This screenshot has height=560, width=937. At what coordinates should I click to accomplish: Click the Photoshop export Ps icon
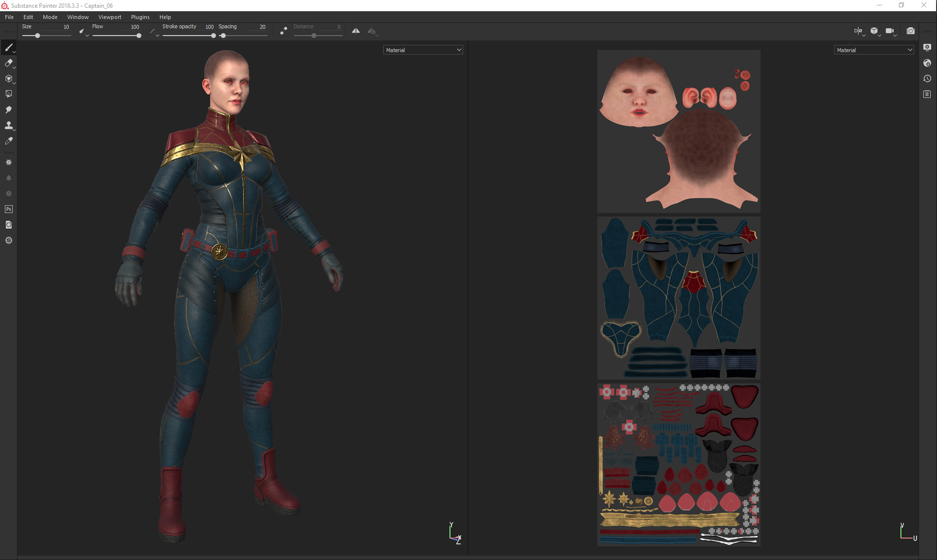(8, 209)
